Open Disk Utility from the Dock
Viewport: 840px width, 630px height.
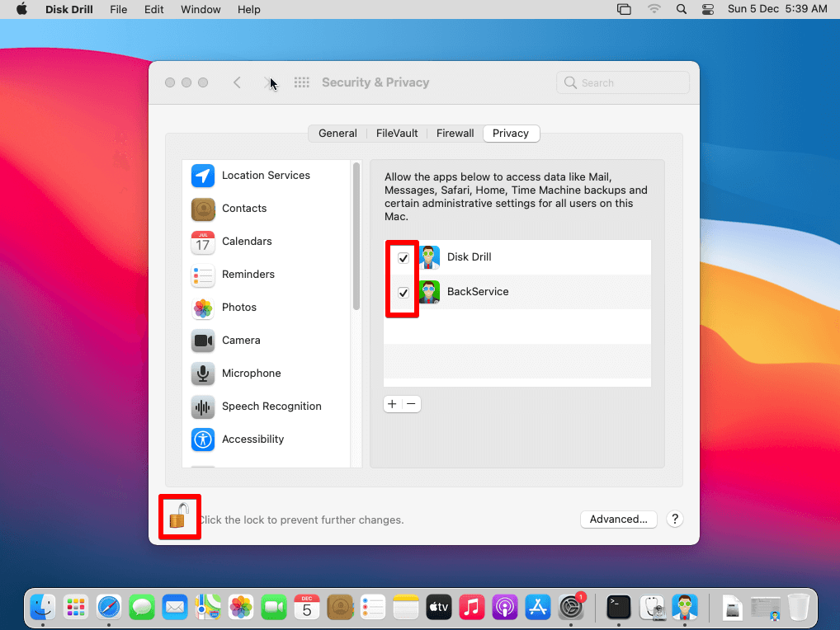pyautogui.click(x=652, y=608)
